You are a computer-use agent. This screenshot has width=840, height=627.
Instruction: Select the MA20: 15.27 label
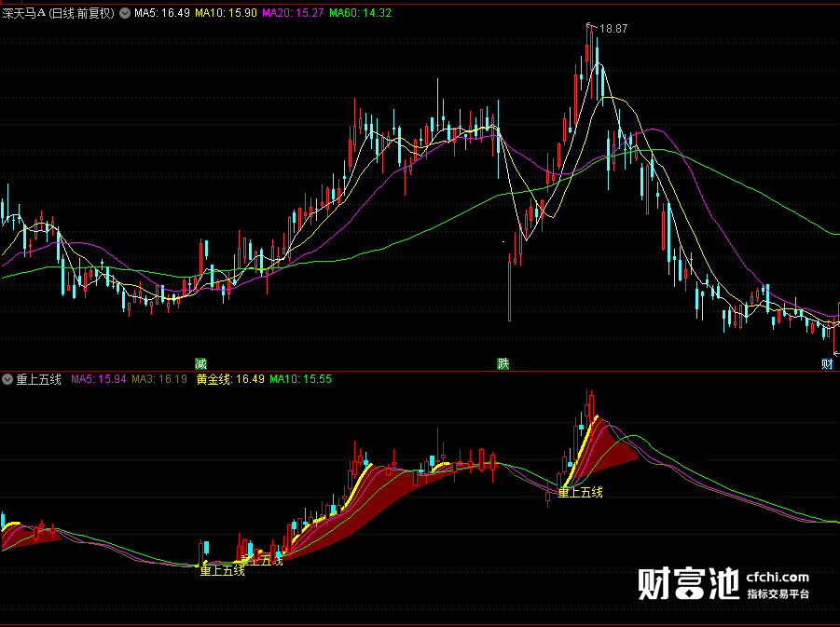tap(293, 13)
